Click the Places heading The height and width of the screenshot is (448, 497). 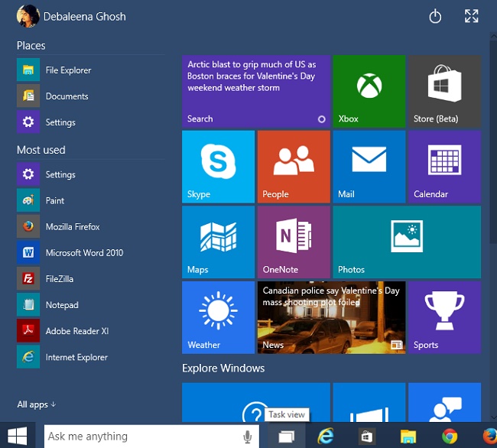coord(31,46)
